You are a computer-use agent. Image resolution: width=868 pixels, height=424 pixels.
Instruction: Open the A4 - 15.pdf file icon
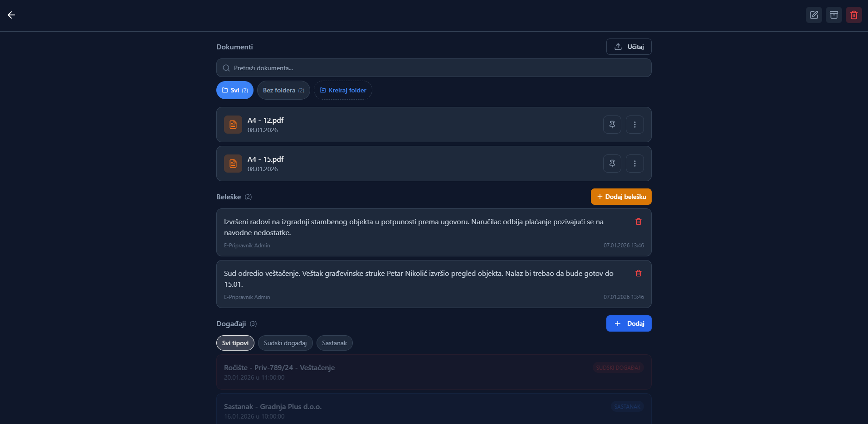click(233, 164)
